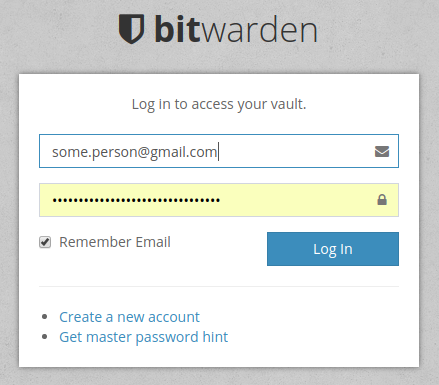Click the bullet beside Create a new account

pos(45,317)
